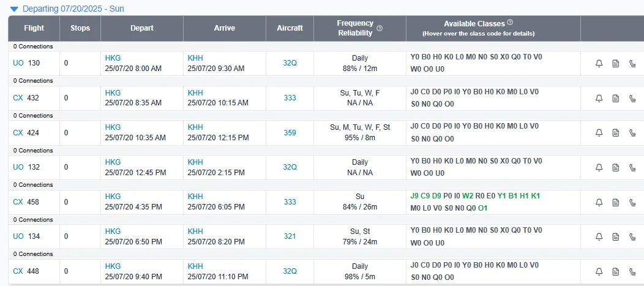Open the UO airline link for flight 130

[18, 63]
